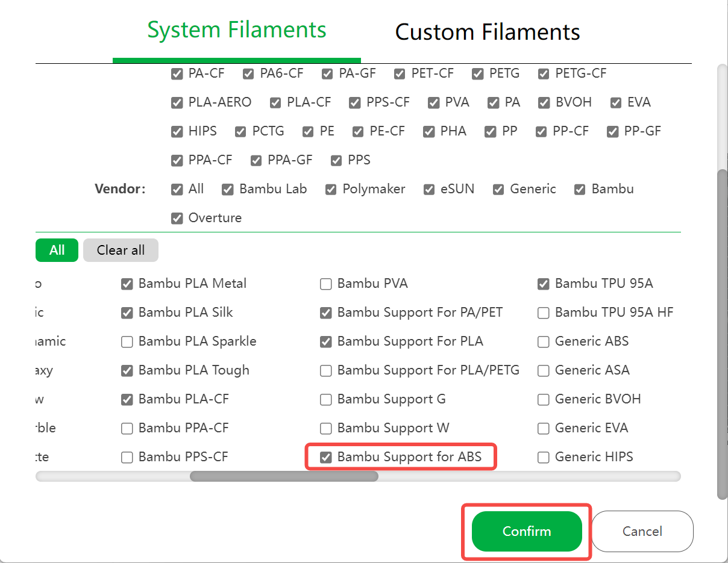Toggle the PLA-AERO type checkbox
The height and width of the screenshot is (563, 728).
pyautogui.click(x=177, y=102)
